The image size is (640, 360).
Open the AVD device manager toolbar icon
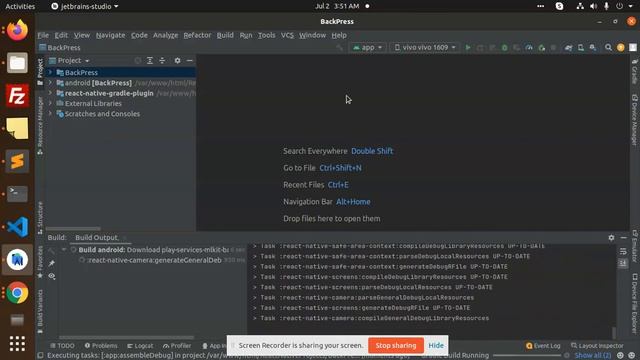[x=580, y=48]
